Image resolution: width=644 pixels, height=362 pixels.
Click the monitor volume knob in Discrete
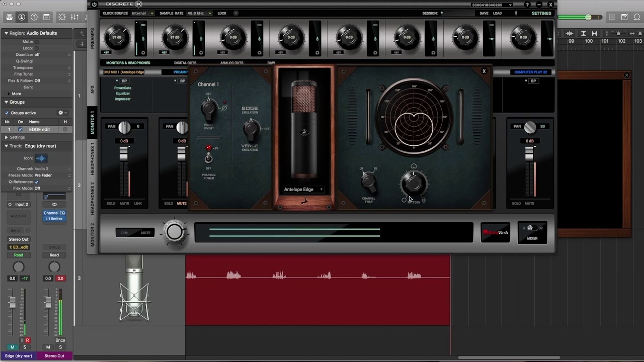click(x=175, y=232)
